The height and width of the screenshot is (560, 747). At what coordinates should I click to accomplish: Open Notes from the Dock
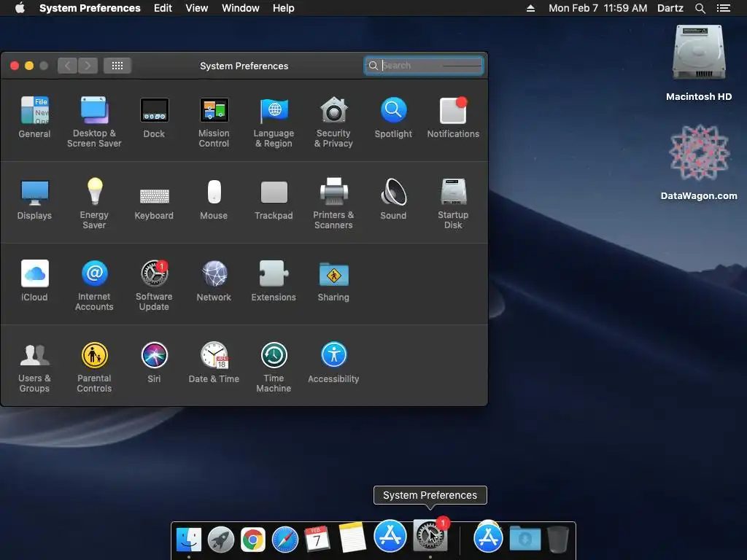click(352, 538)
